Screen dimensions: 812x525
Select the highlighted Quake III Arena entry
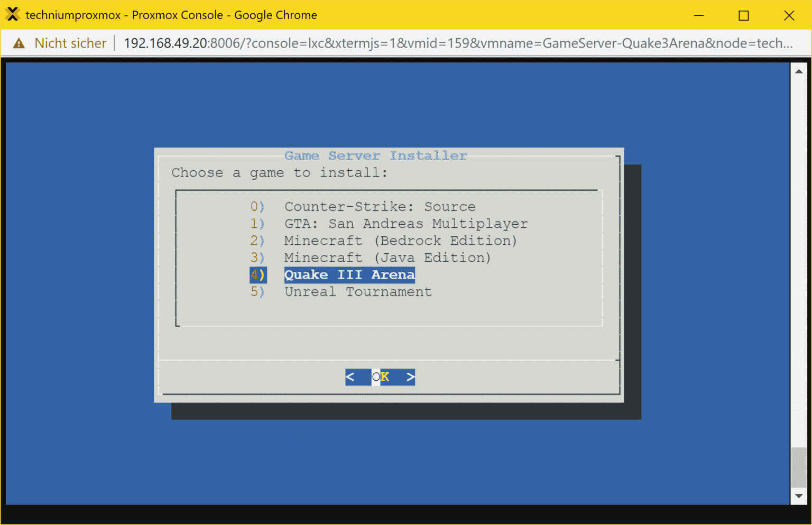coord(349,275)
